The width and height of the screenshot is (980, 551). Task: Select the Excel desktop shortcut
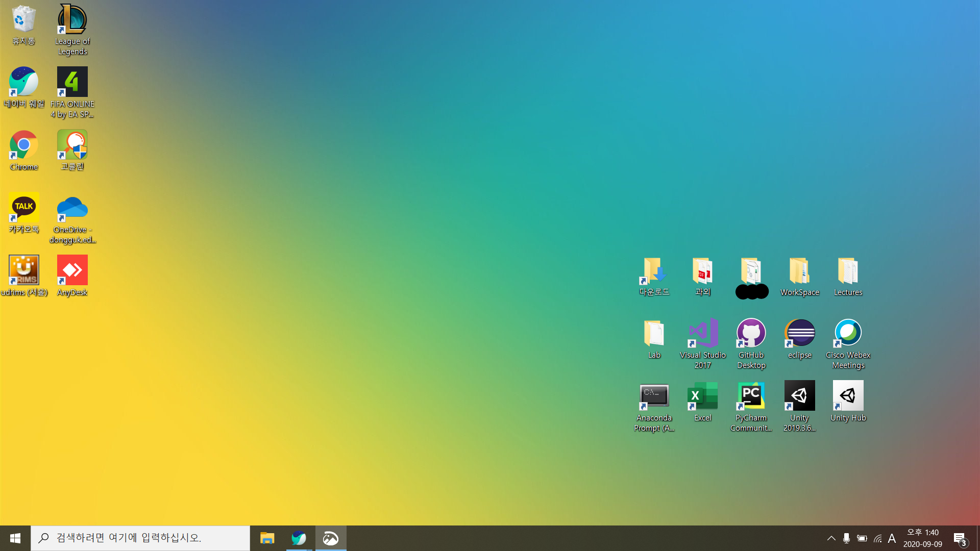[x=702, y=396]
